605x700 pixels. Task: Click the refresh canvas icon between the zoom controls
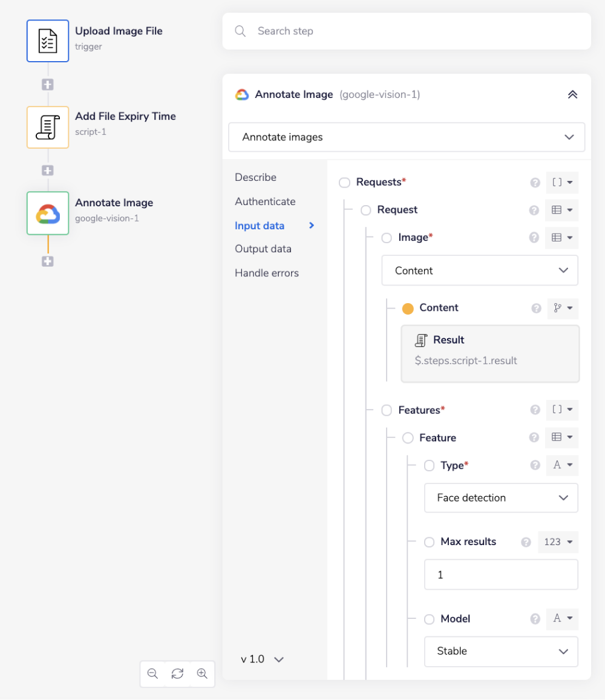[x=177, y=673]
